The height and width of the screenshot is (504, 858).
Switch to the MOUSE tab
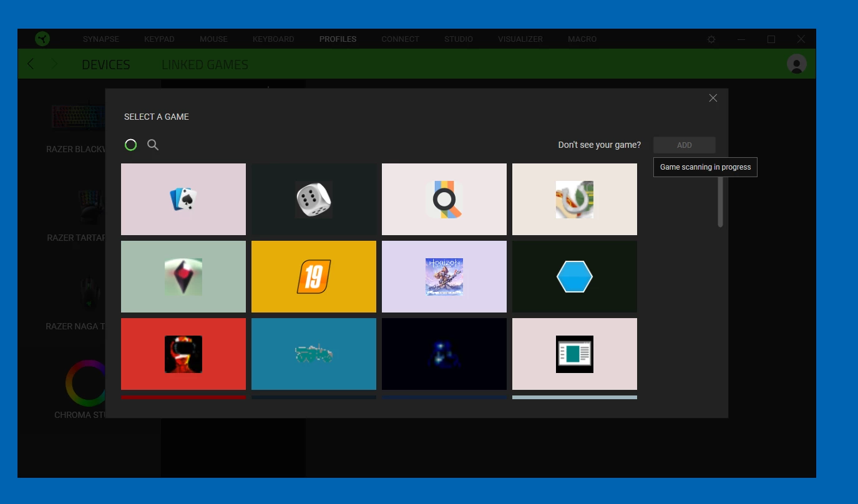pyautogui.click(x=213, y=39)
